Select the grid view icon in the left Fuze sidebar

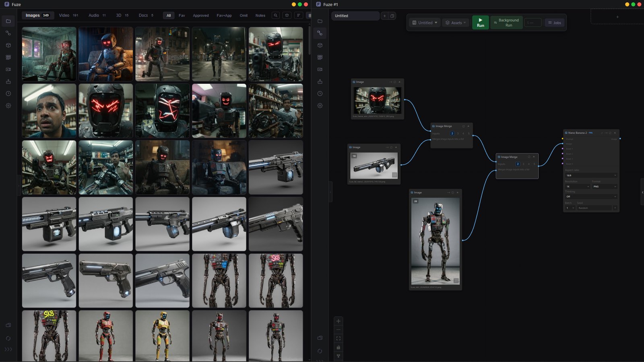click(x=8, y=57)
